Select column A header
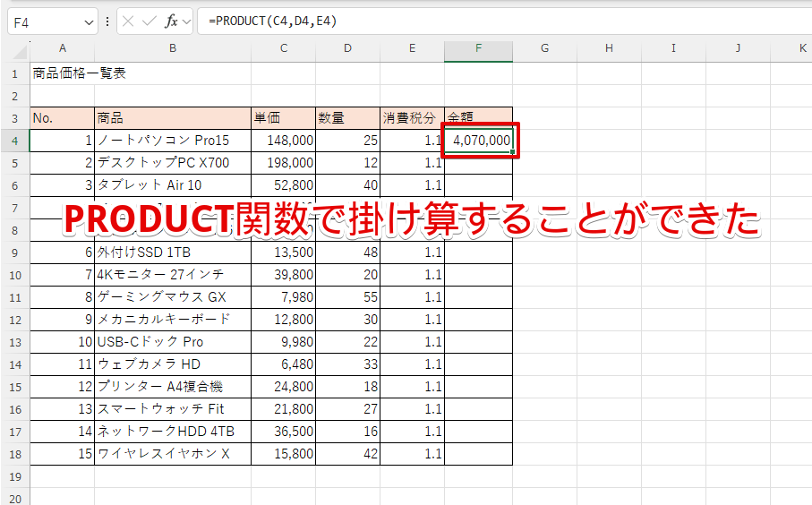Image resolution: width=812 pixels, height=505 pixels. [x=62, y=48]
